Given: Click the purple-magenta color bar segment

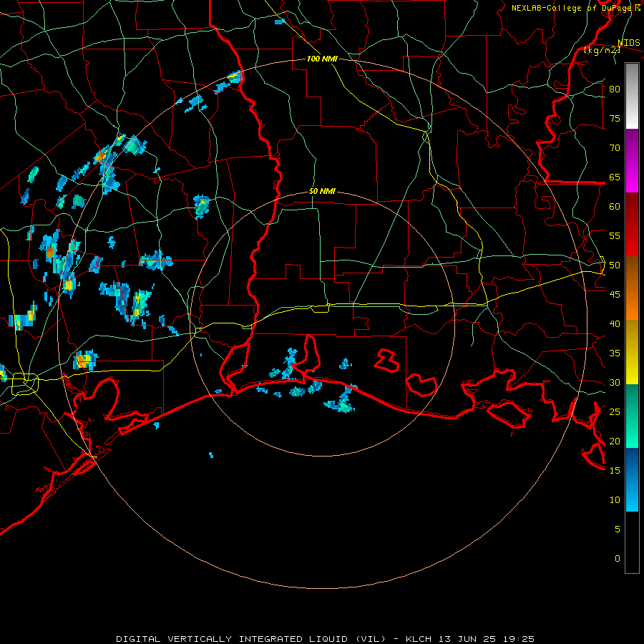Looking at the screenshot, I should [632, 160].
